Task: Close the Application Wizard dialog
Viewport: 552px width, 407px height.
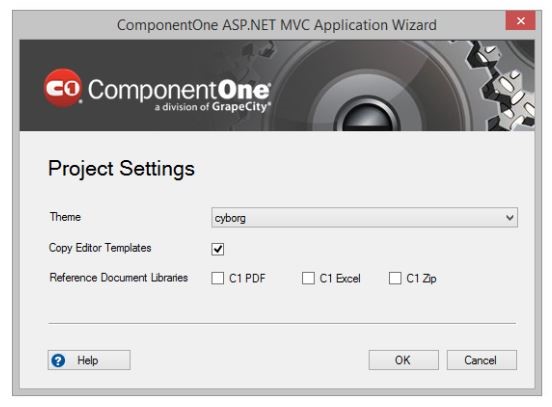Action: point(521,21)
